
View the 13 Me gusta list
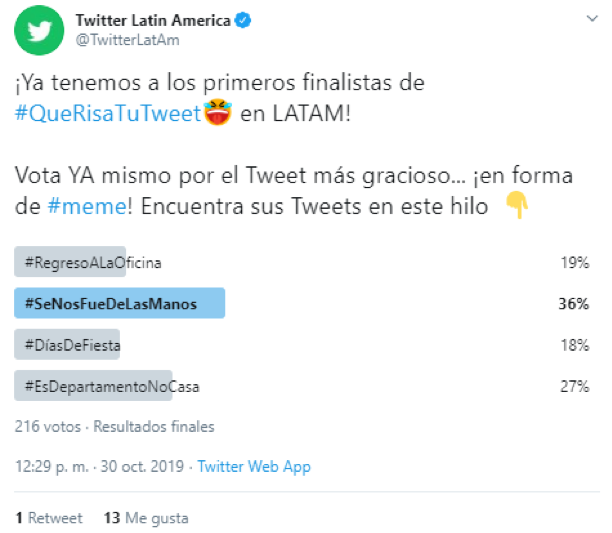pos(145,518)
